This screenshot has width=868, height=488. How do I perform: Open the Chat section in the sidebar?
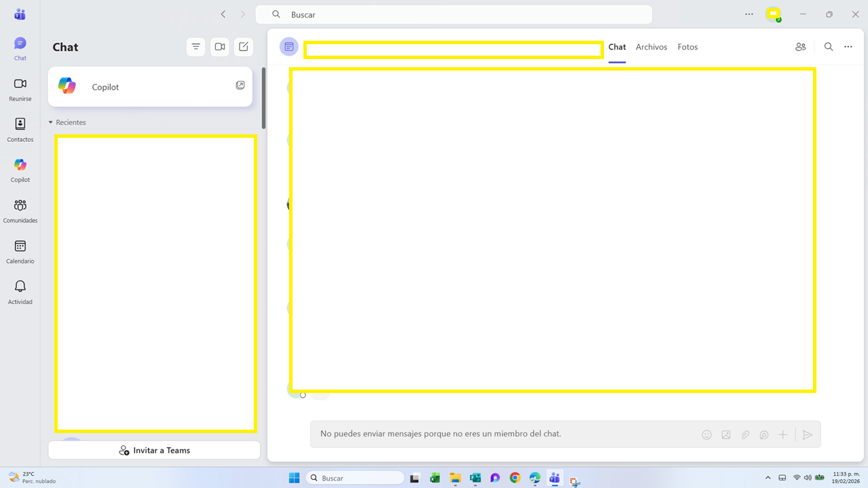[20, 49]
